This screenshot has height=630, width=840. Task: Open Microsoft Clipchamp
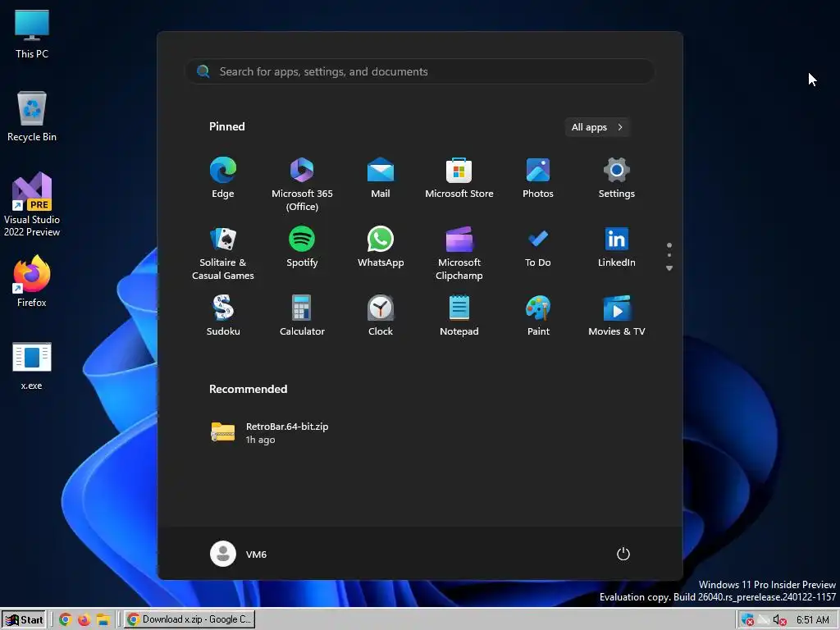[x=459, y=253]
